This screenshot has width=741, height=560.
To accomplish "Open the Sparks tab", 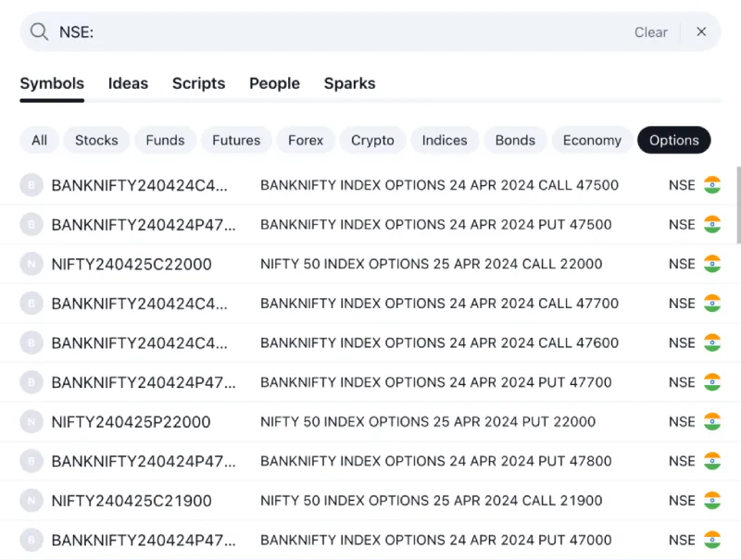I will pyautogui.click(x=350, y=83).
